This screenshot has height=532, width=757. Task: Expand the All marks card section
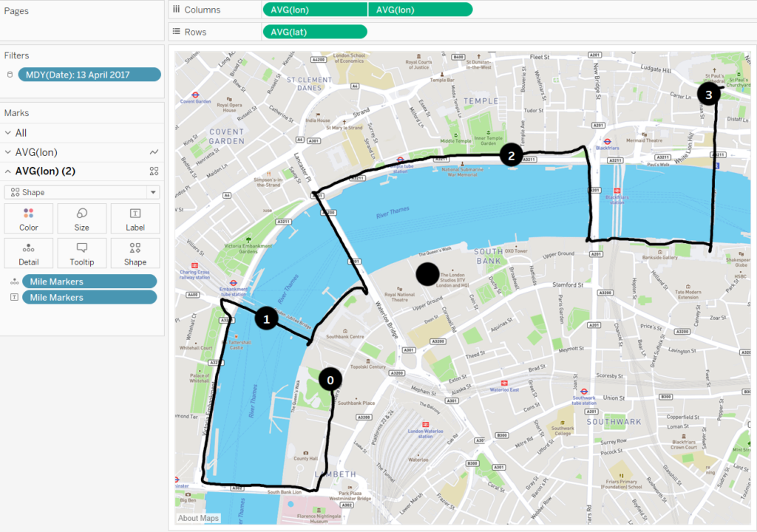7,133
